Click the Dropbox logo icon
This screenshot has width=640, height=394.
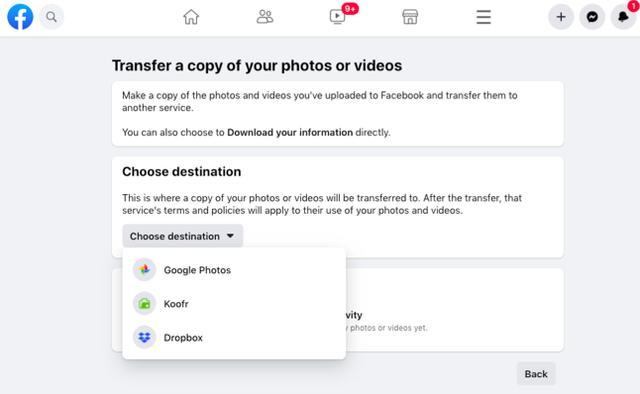144,338
